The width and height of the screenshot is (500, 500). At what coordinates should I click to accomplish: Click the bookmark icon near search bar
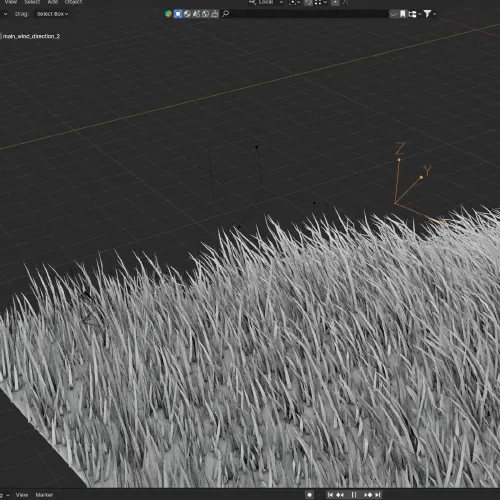pyautogui.click(x=403, y=14)
